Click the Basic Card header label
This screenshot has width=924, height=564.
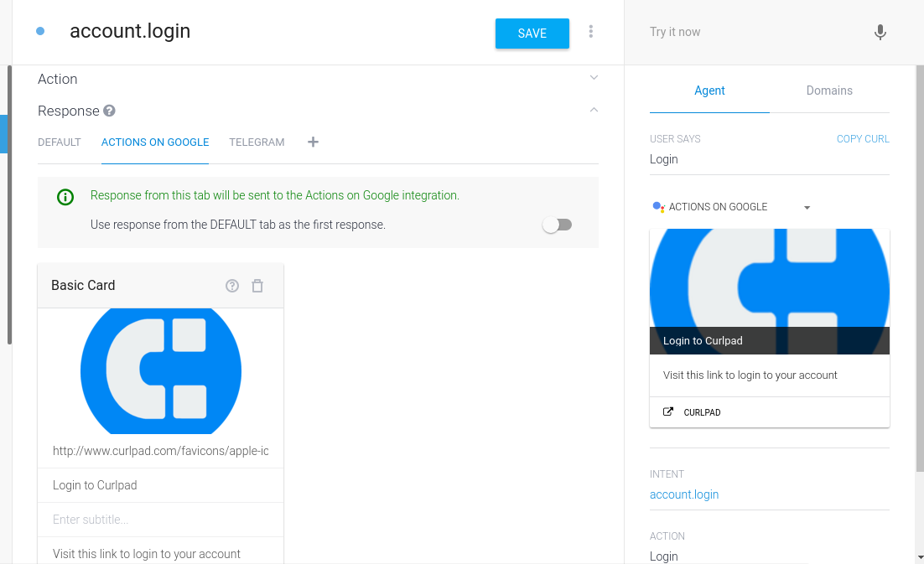(x=83, y=286)
